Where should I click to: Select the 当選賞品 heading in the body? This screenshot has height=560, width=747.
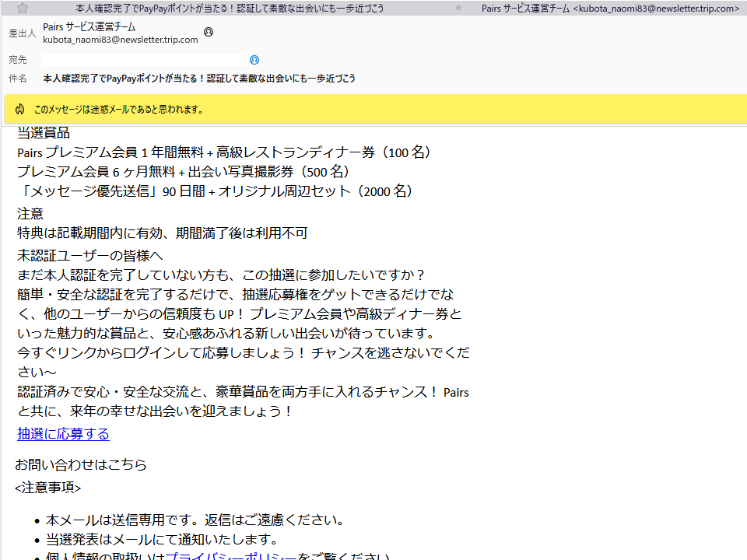pos(44,132)
